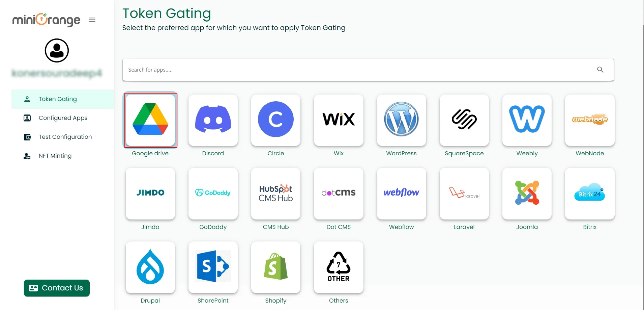Click the Others label text
The height and width of the screenshot is (310, 644).
click(x=339, y=301)
